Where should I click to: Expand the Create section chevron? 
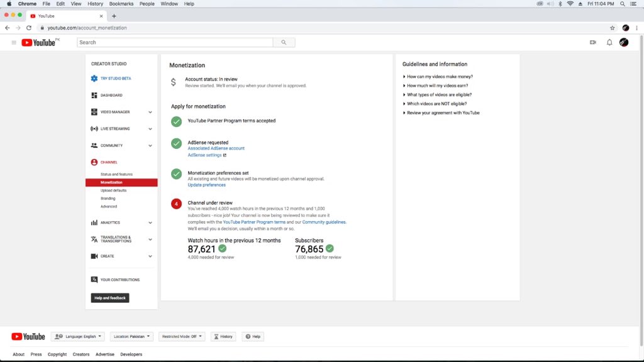[150, 256]
